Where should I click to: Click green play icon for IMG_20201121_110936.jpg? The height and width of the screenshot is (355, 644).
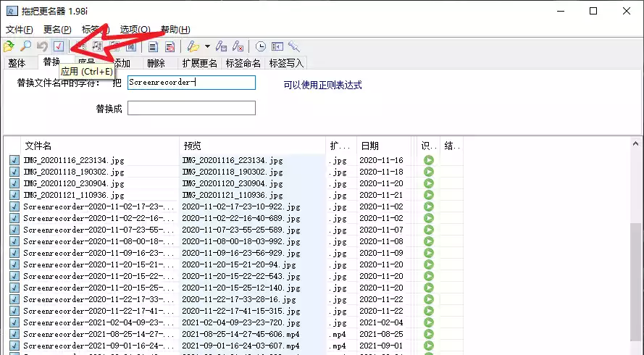pos(429,195)
